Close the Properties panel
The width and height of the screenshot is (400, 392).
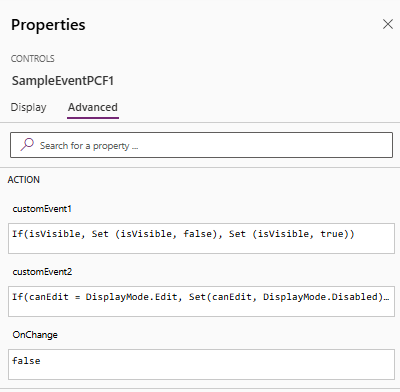[388, 24]
